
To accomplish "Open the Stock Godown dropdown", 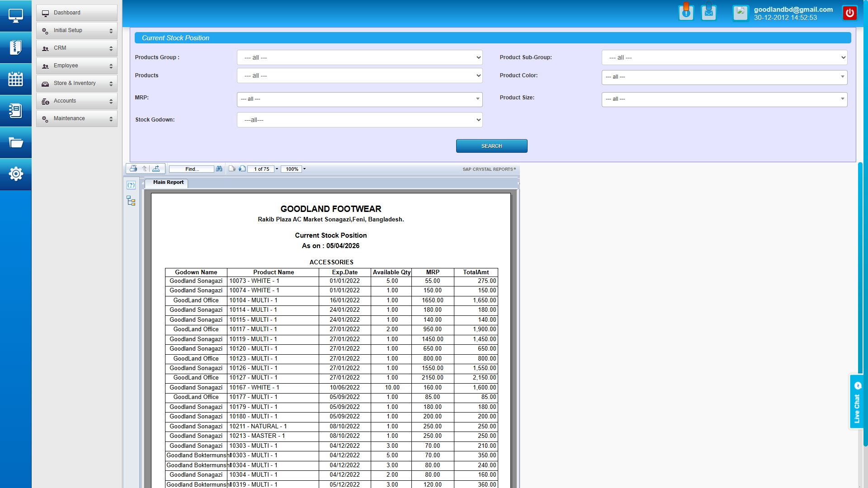I will pos(359,120).
